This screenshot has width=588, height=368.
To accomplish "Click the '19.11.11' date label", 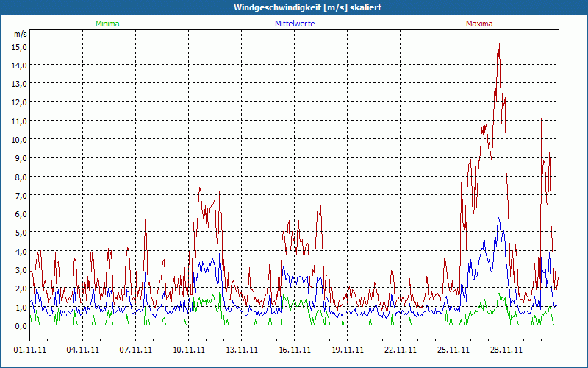I will click(x=347, y=350).
